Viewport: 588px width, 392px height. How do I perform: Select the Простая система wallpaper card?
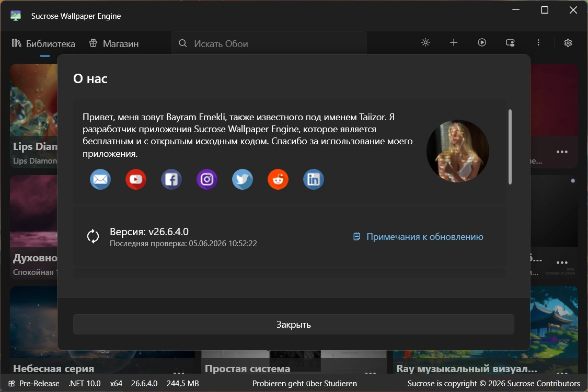click(294, 362)
